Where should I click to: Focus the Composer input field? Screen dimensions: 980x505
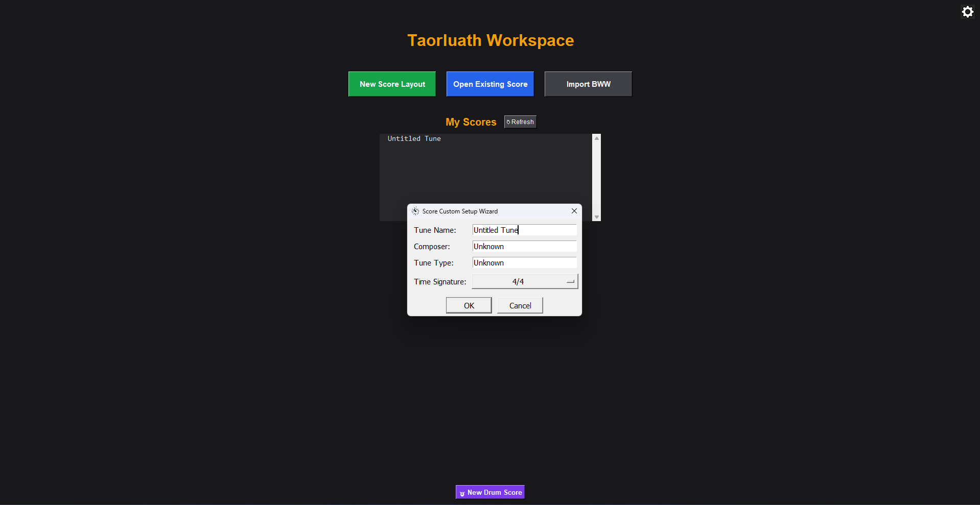click(525, 247)
